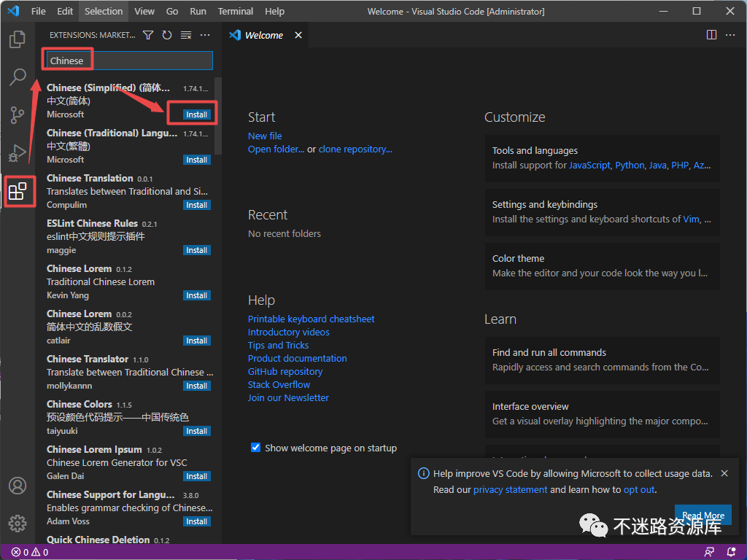Close the Welcome tab
Image resolution: width=747 pixels, height=560 pixels.
298,35
